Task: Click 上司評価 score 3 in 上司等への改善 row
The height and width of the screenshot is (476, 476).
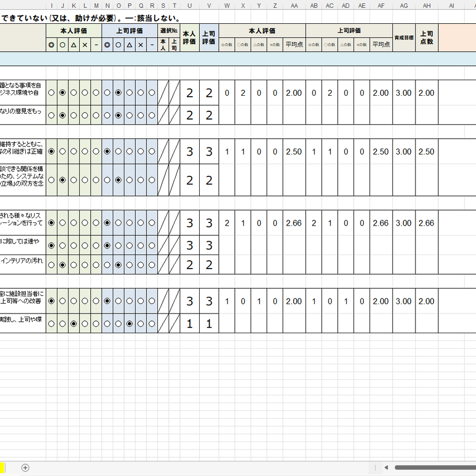Action: [x=209, y=301]
